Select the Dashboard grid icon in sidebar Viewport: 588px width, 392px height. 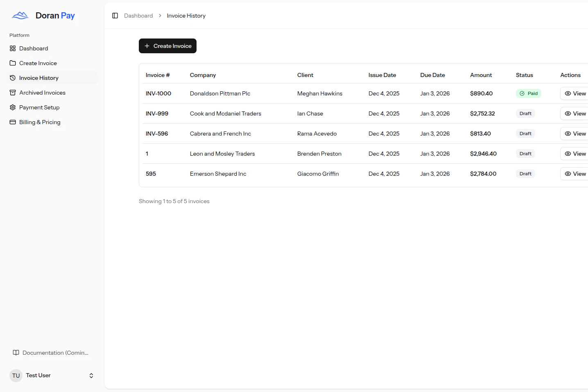click(13, 48)
